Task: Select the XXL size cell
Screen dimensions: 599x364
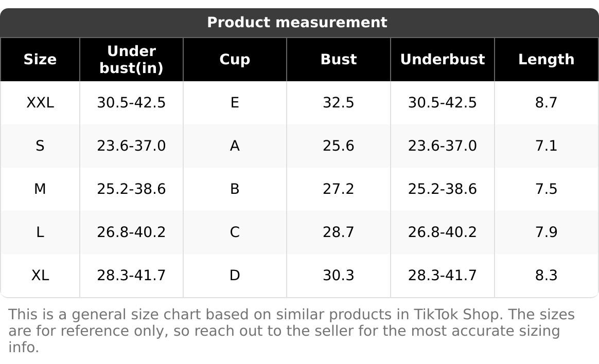Action: 40,103
